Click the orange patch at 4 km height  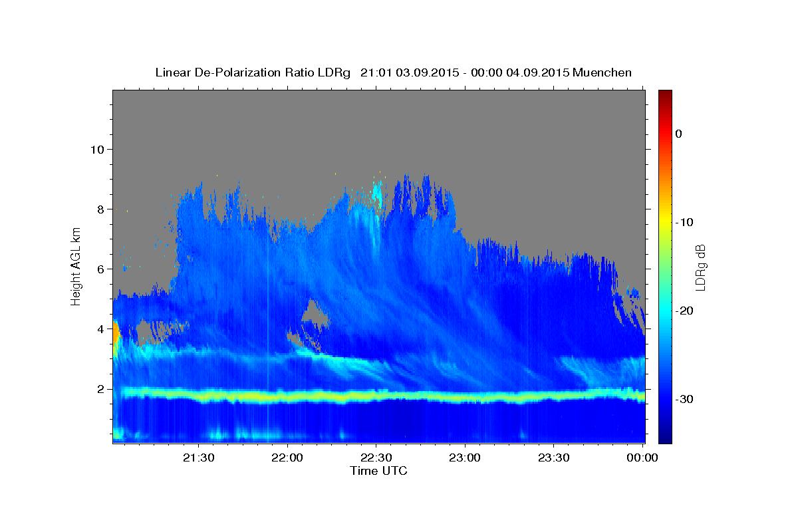116,334
